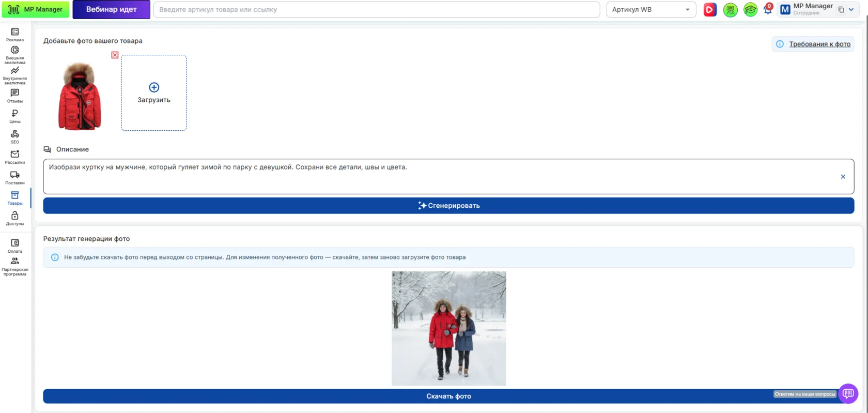The image size is (868, 413).
Task: Expand the MP Manager account chevron
Action: click(851, 9)
